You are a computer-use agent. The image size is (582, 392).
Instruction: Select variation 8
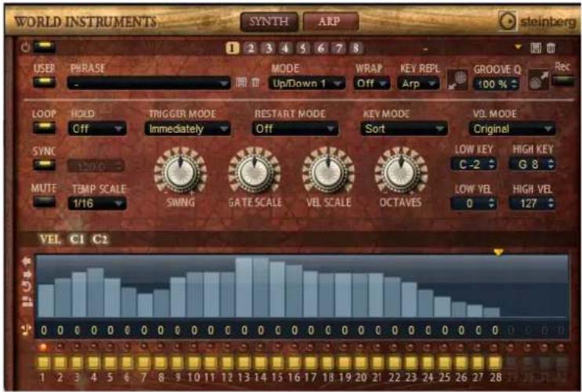click(x=356, y=48)
